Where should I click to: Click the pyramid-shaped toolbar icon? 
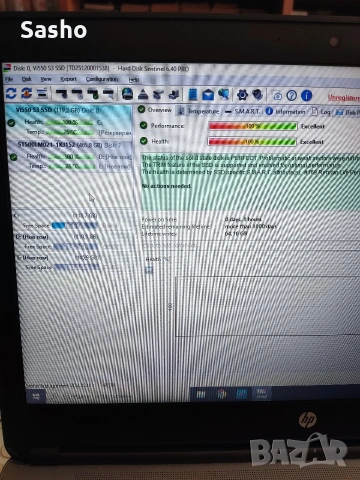[x=143, y=94]
